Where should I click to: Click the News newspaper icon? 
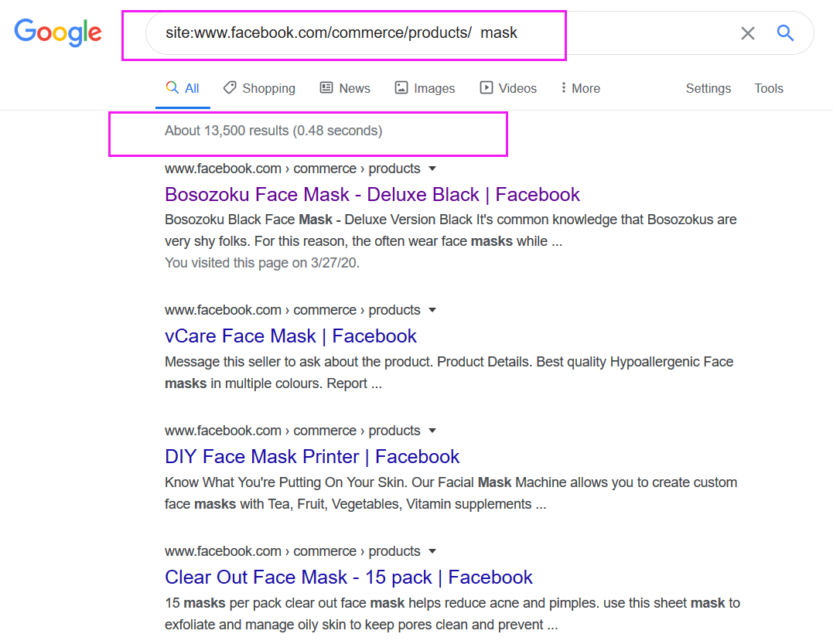[x=326, y=88]
